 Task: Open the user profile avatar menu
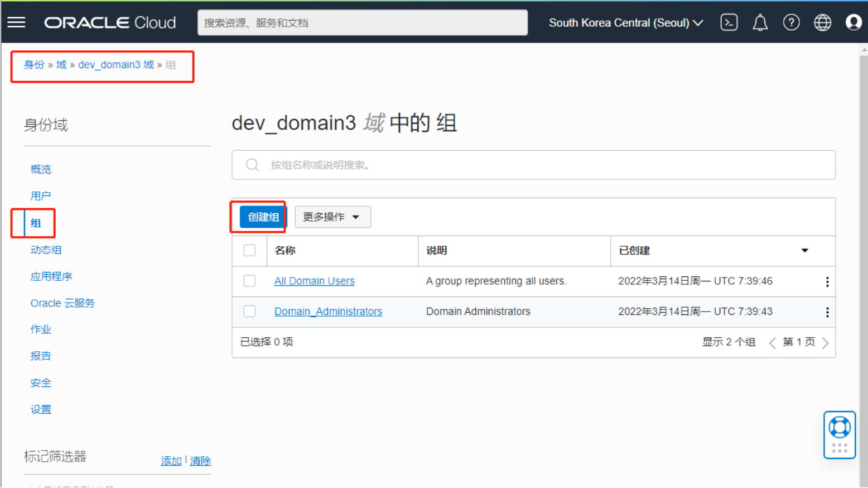coord(853,22)
